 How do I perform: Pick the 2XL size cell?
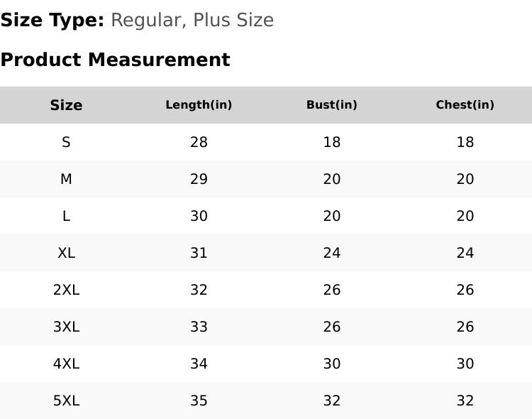tap(66, 290)
